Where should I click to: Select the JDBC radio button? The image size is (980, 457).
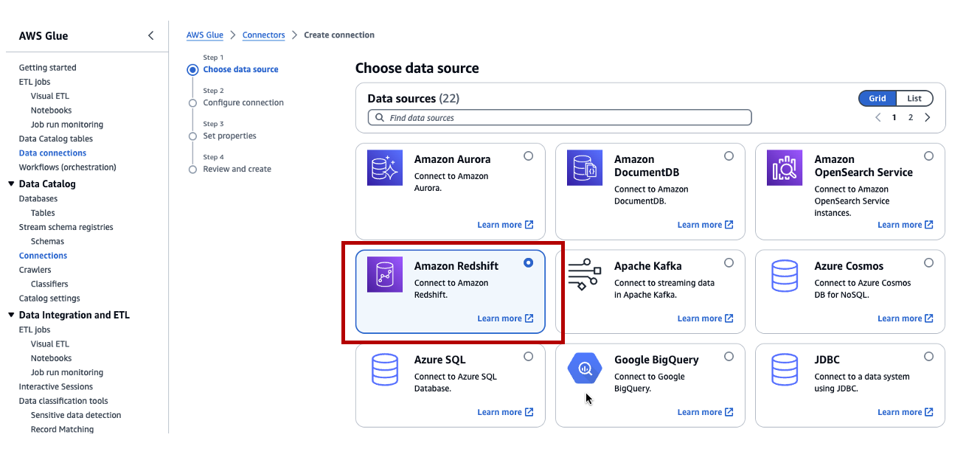click(x=928, y=357)
